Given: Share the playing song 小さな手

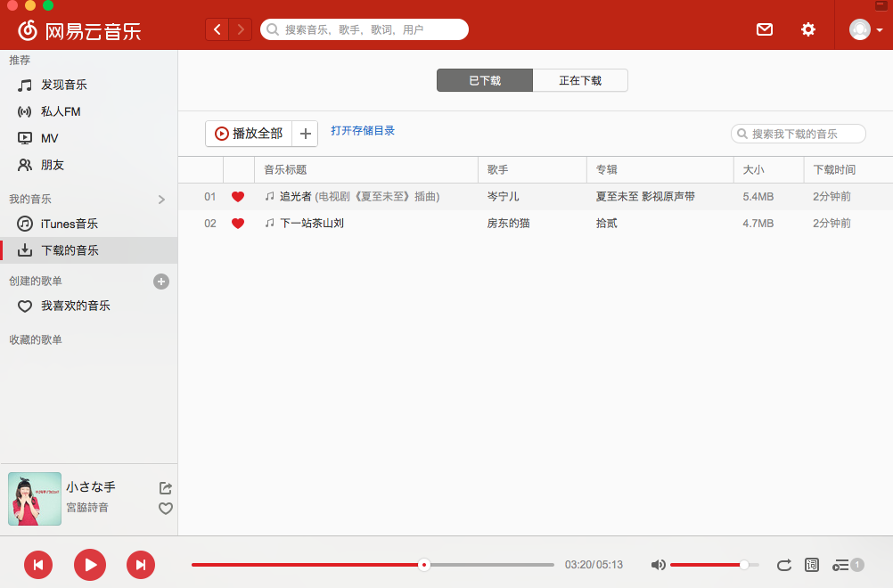Looking at the screenshot, I should click(165, 488).
